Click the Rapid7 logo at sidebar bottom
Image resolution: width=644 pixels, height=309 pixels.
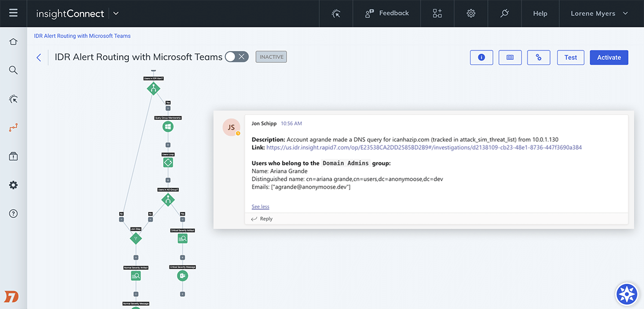(x=12, y=296)
